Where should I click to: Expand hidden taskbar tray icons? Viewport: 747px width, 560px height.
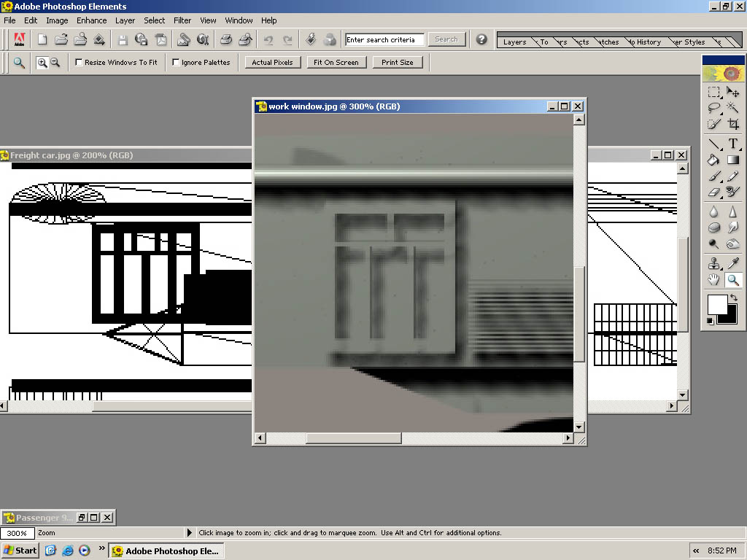(x=697, y=551)
